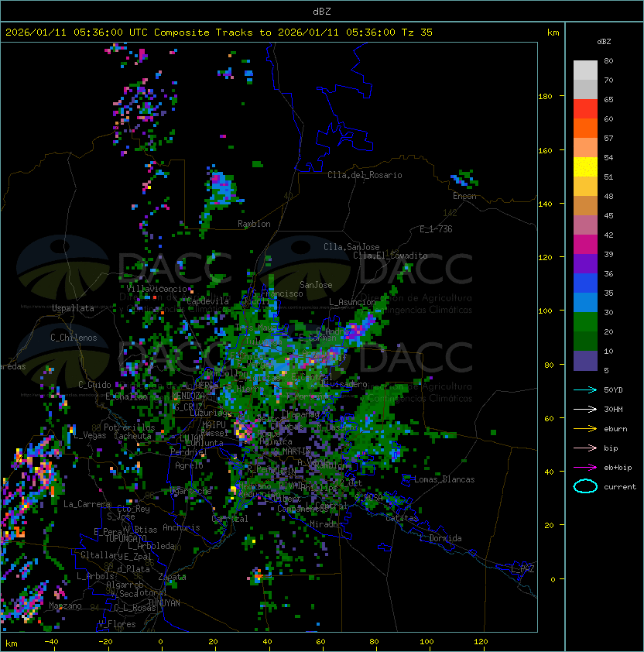This screenshot has height=652, width=644.
Task: Click the 'Manzano' map label
Action: tap(65, 606)
